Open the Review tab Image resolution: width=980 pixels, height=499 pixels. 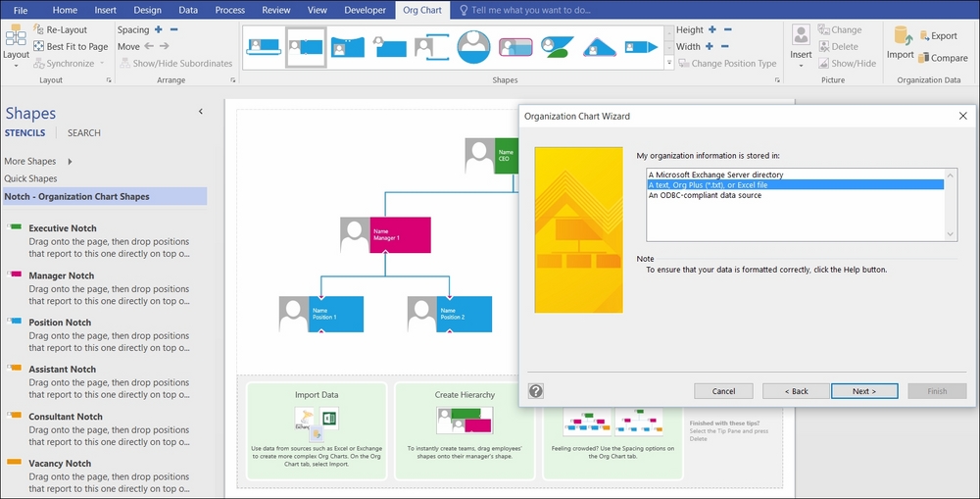[x=276, y=10]
